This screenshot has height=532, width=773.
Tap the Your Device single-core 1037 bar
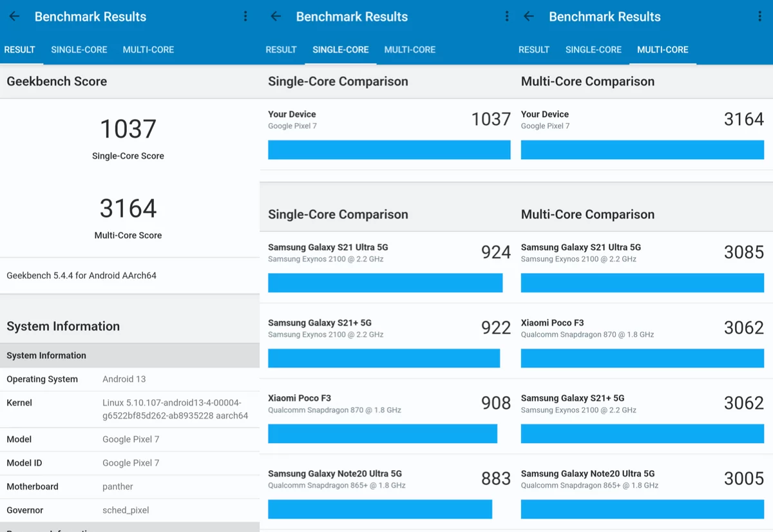tap(389, 150)
